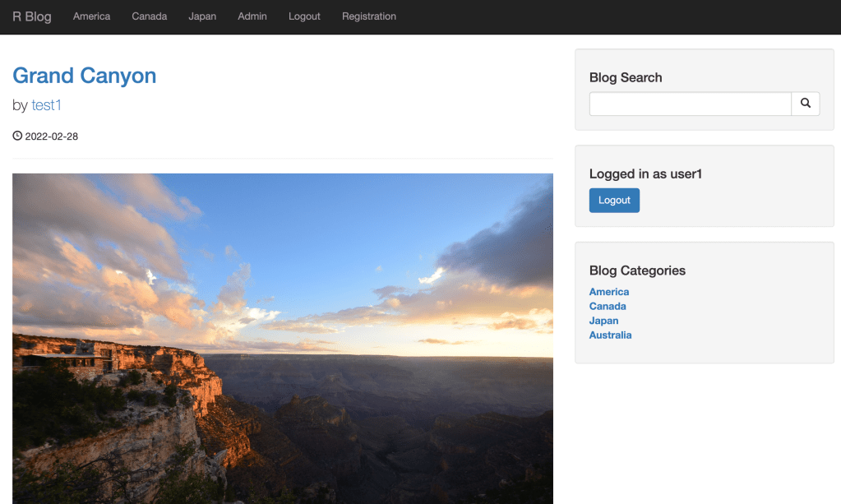Click the Grand Canyon photo
Viewport: 841px width, 504px height.
[x=283, y=337]
